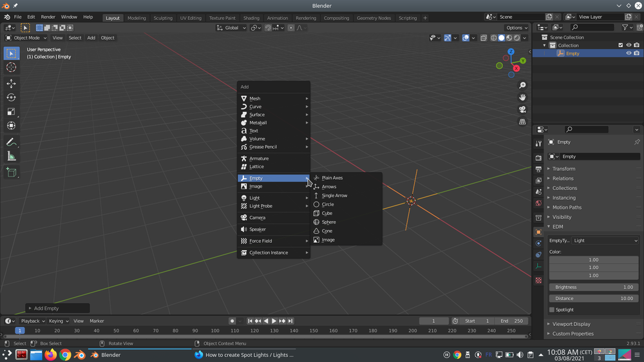Screen dimensions: 644x362
Task: Select the Scale tool in left toolbar
Action: coord(11,112)
